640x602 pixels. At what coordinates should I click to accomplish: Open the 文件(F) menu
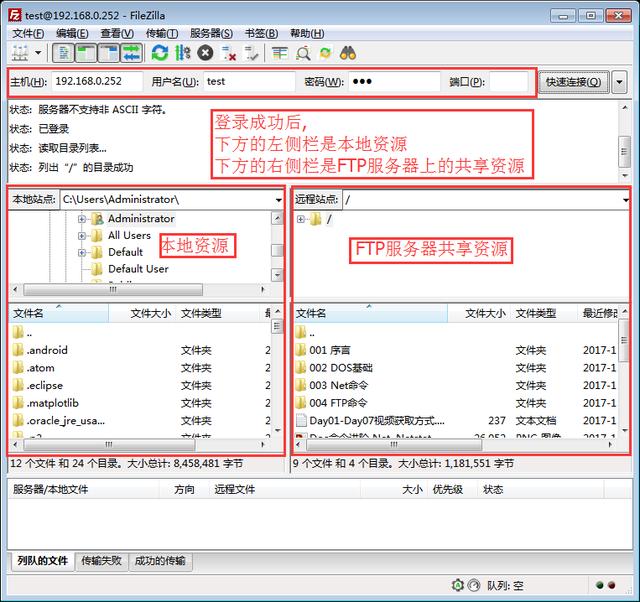pyautogui.click(x=28, y=33)
